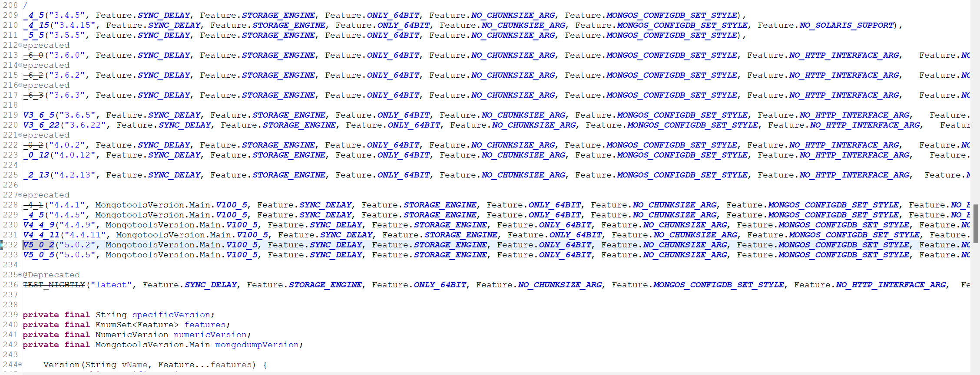Click the V3_6_22 enum constant
The height and width of the screenshot is (375, 980).
[x=41, y=125]
